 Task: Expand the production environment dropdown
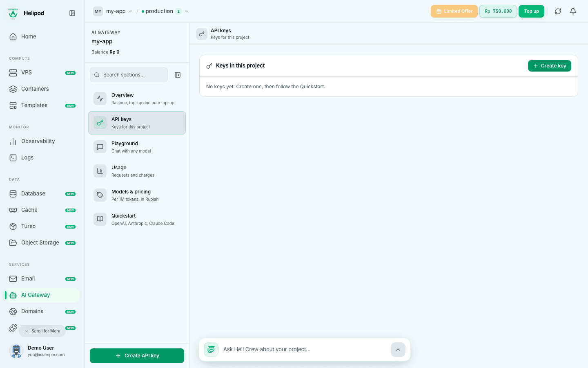click(x=165, y=11)
